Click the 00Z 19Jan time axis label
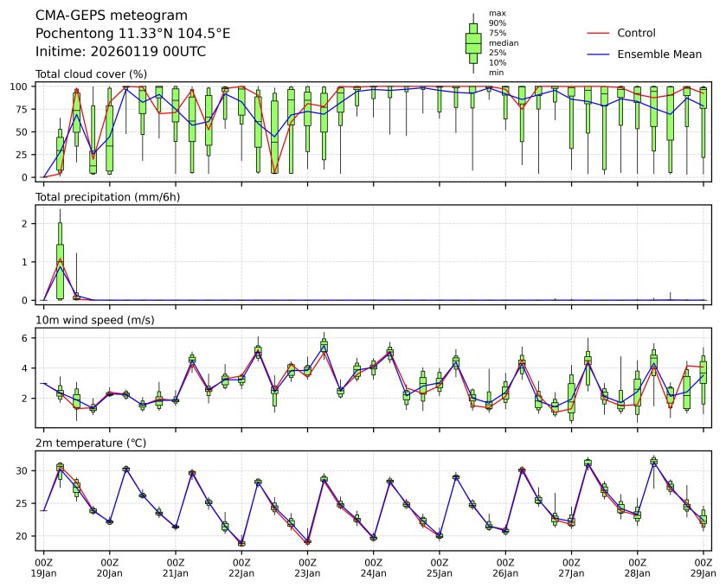Screen dimensions: 726x588 point(43,567)
